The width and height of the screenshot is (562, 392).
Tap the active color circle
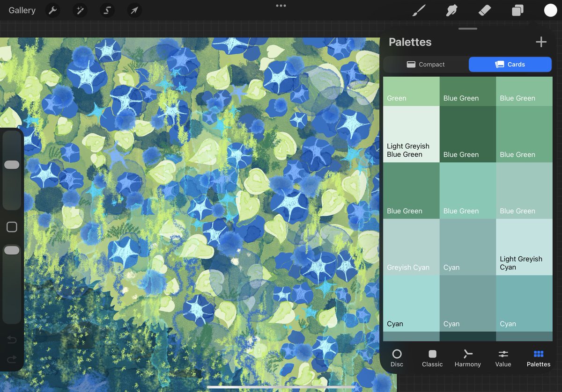550,10
